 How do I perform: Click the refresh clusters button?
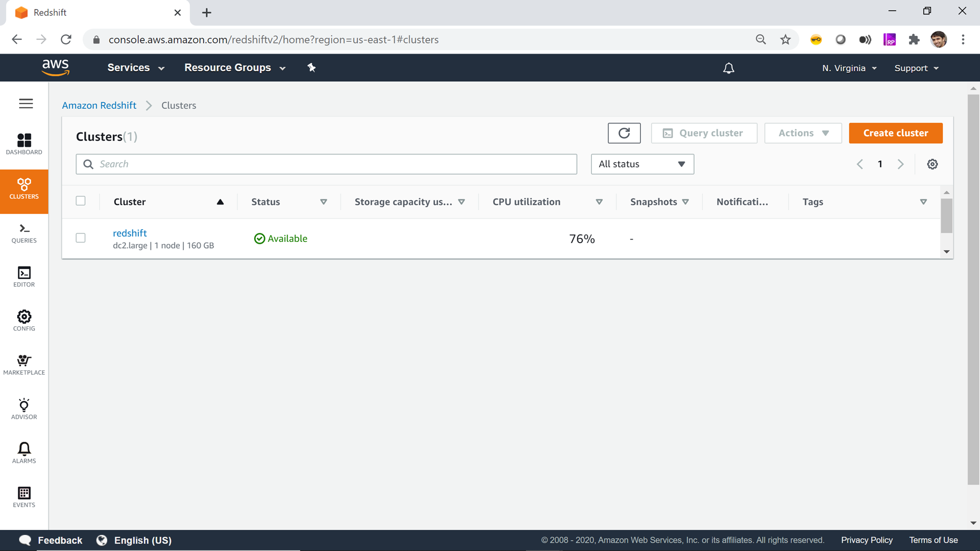point(624,133)
